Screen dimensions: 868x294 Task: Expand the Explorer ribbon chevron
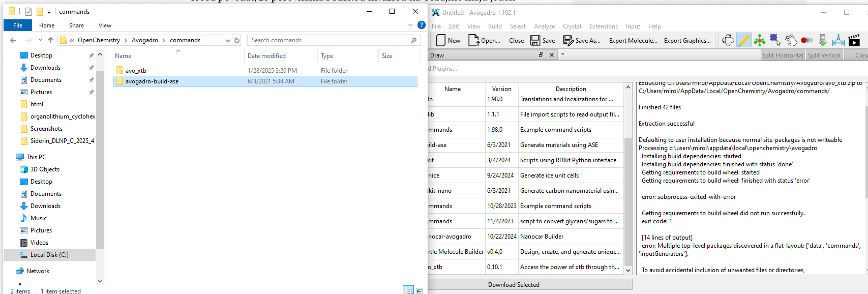tap(410, 25)
